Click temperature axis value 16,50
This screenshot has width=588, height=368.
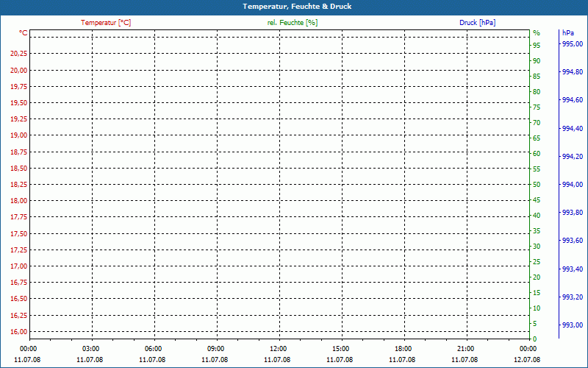19,299
